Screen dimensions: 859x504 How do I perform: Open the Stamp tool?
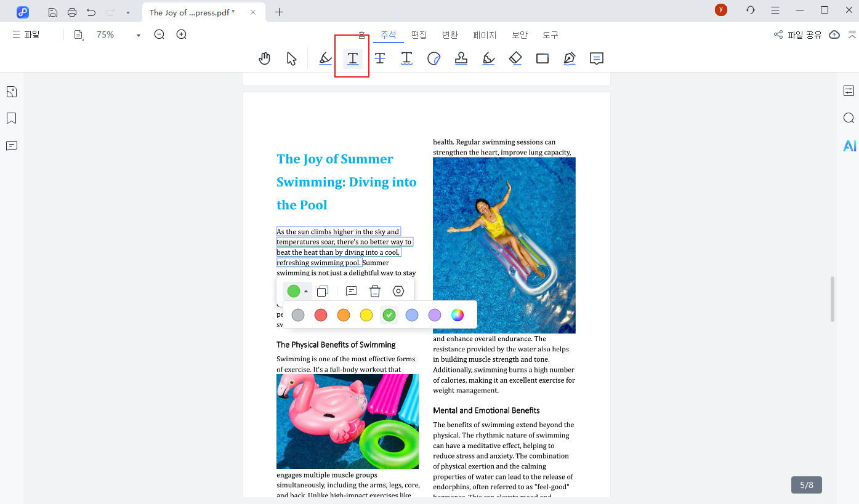[x=461, y=58]
